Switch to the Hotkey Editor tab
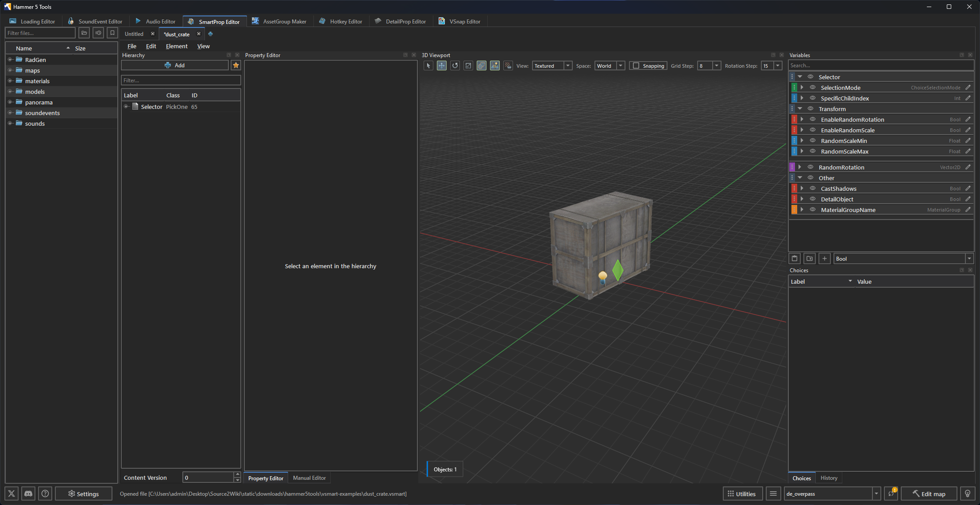 [x=340, y=21]
